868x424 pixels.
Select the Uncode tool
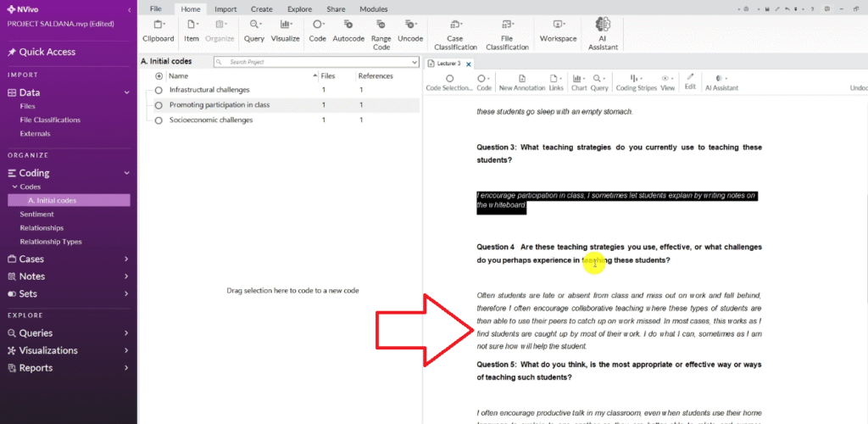coord(410,25)
